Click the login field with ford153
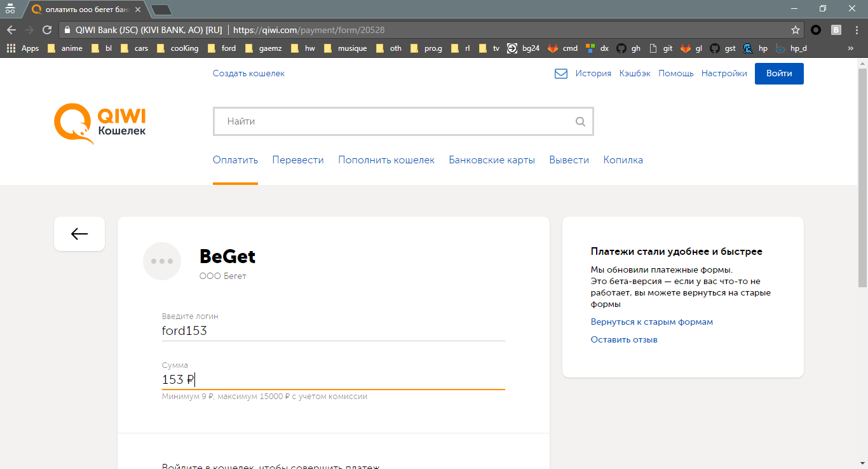868x469 pixels. pos(334,331)
